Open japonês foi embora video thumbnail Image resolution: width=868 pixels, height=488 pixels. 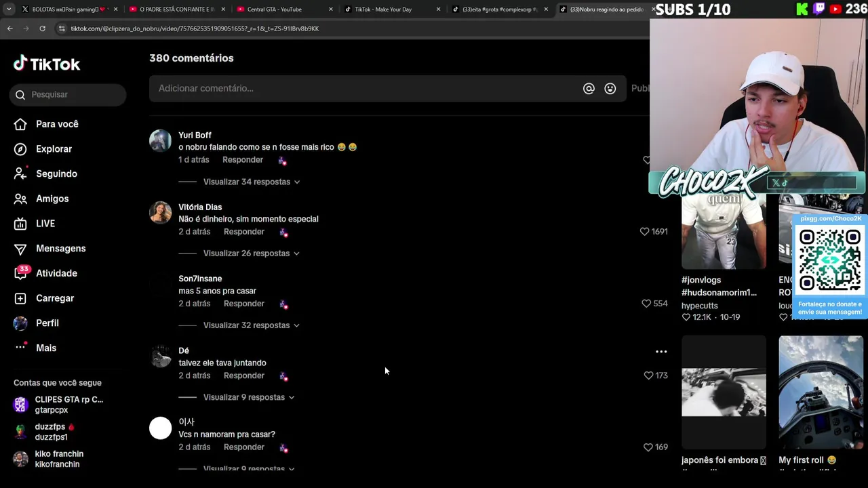click(x=724, y=392)
